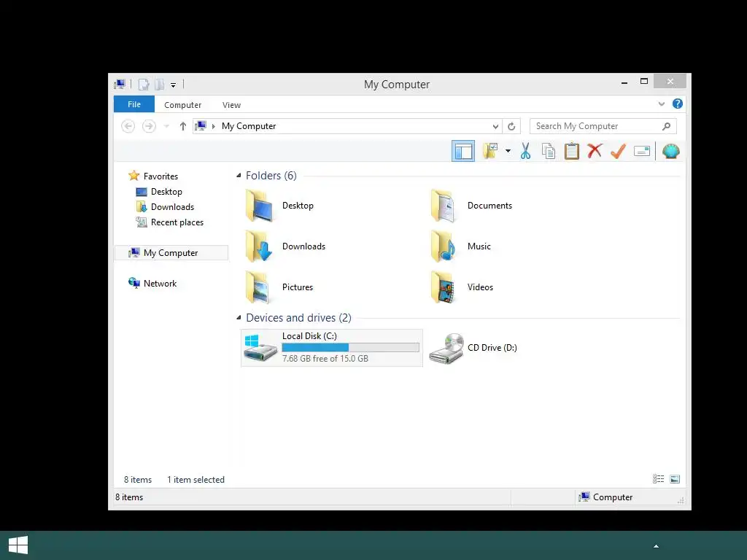Open the Folder Options toolbar icon
Image resolution: width=747 pixels, height=560 pixels.
point(490,152)
